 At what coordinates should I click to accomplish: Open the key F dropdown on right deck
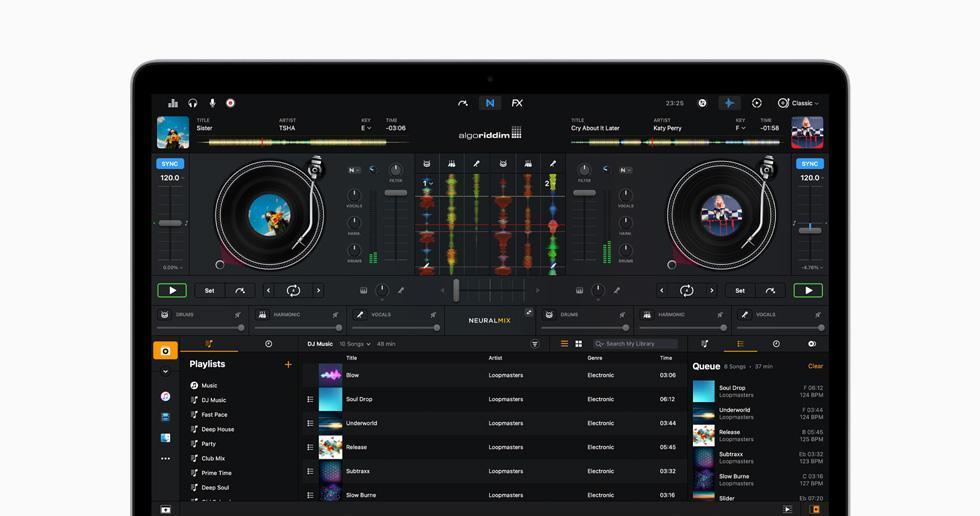pyautogui.click(x=741, y=128)
